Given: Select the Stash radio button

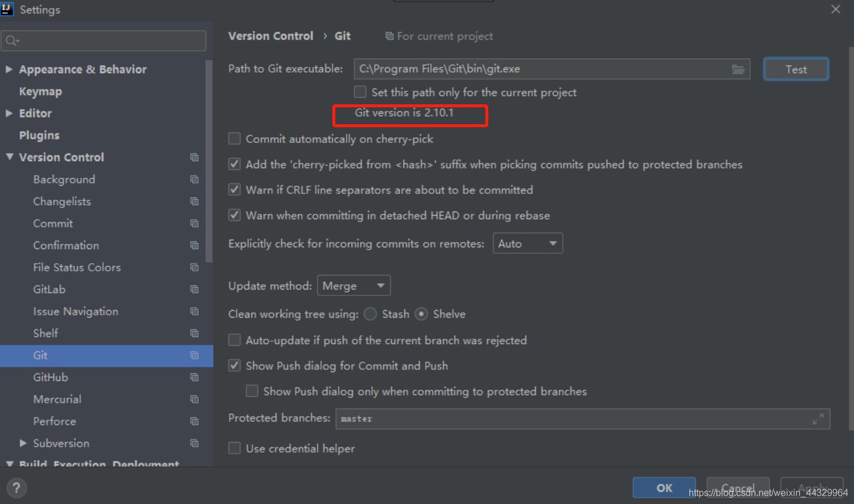Looking at the screenshot, I should pyautogui.click(x=370, y=314).
